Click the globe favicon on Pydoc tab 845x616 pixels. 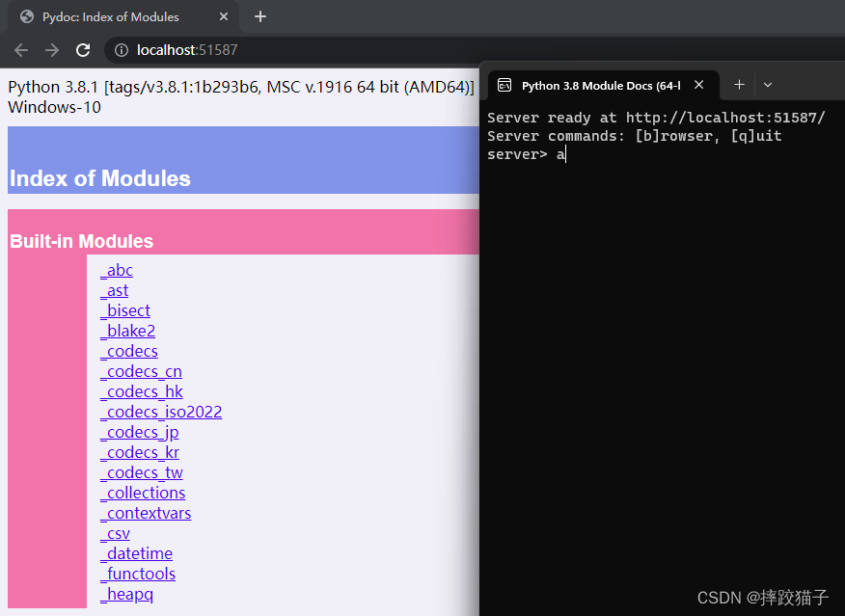[x=26, y=16]
